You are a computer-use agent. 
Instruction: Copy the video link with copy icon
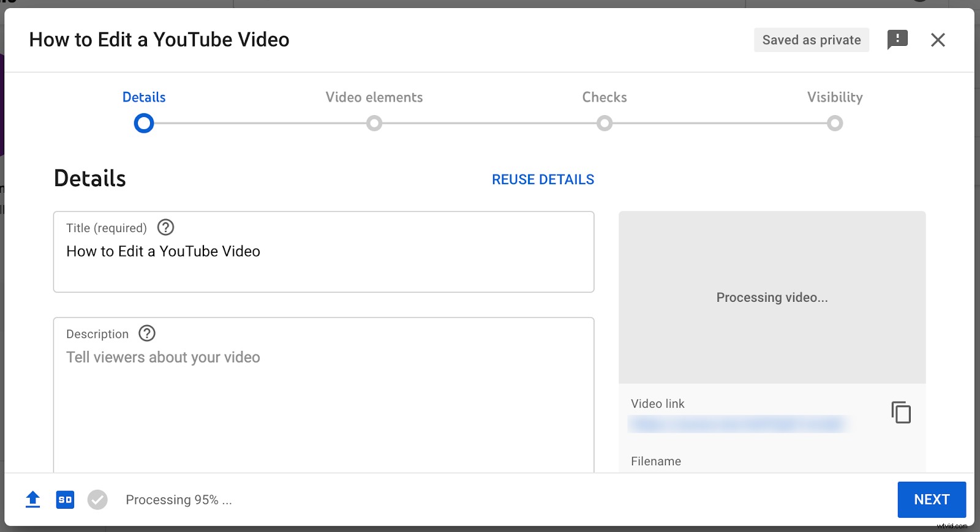(x=901, y=412)
